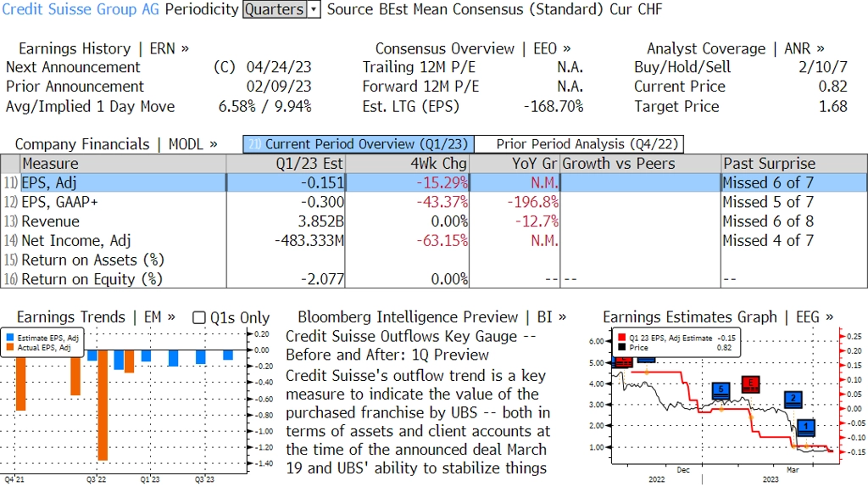Open Bloomberg Intelligence Preview BI page
This screenshot has width=868, height=487.
tap(431, 317)
